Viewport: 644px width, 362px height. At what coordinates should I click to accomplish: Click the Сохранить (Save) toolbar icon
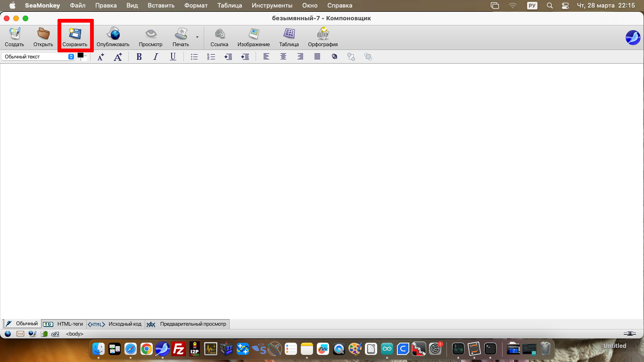(75, 36)
